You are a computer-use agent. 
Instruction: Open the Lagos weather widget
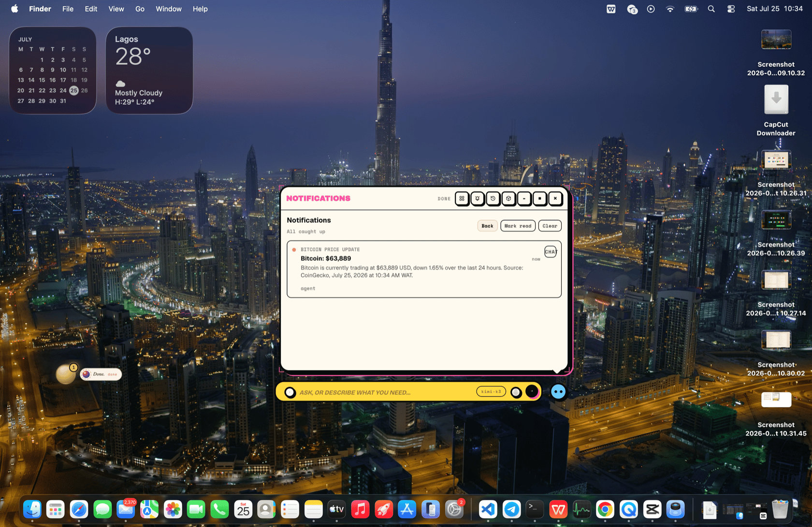click(x=149, y=71)
